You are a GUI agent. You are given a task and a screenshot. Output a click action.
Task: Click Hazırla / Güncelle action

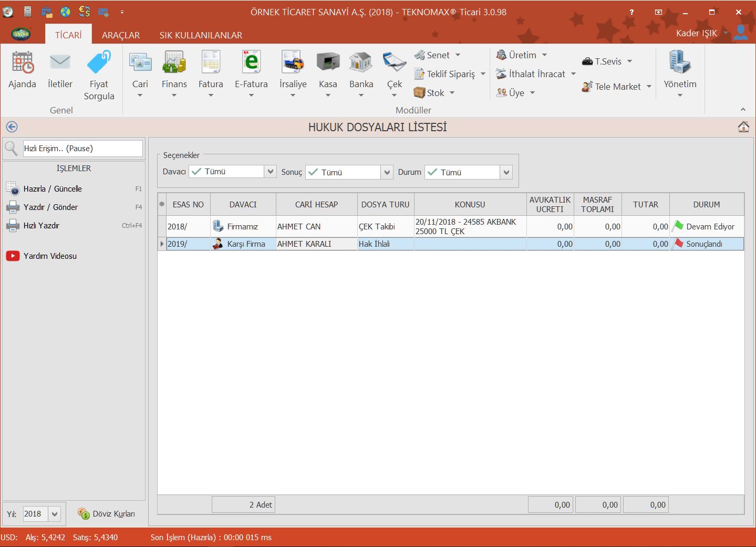(x=53, y=188)
